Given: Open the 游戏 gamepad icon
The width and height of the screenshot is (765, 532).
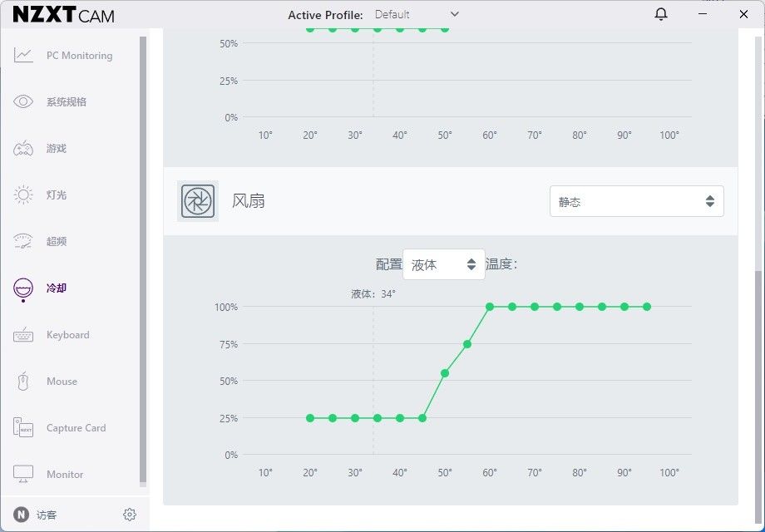Looking at the screenshot, I should (x=23, y=149).
